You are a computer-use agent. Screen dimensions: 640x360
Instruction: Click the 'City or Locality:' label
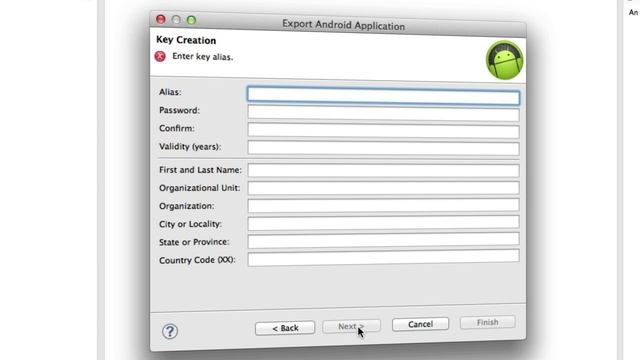point(191,224)
